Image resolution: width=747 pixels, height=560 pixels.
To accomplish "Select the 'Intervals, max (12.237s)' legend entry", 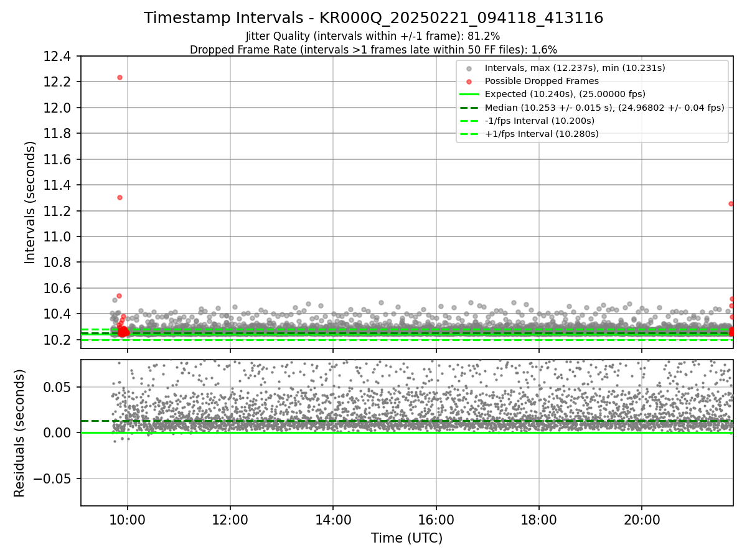I will coord(575,68).
